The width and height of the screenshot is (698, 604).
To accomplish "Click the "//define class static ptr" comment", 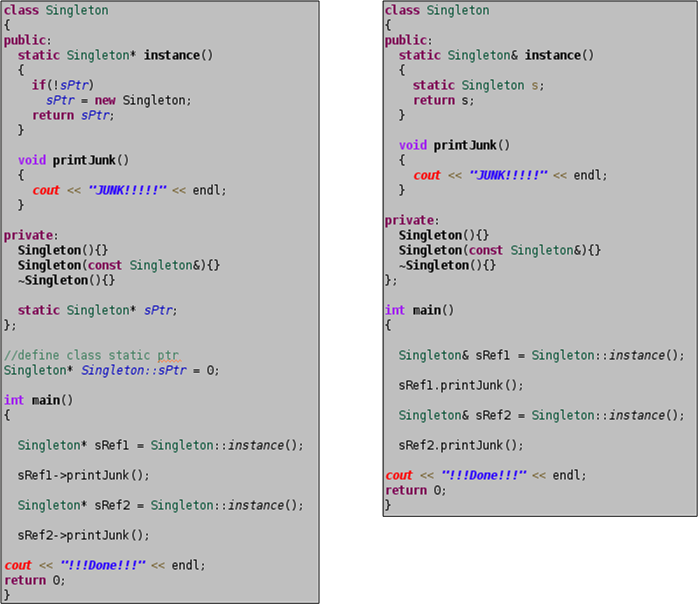I will (x=91, y=355).
